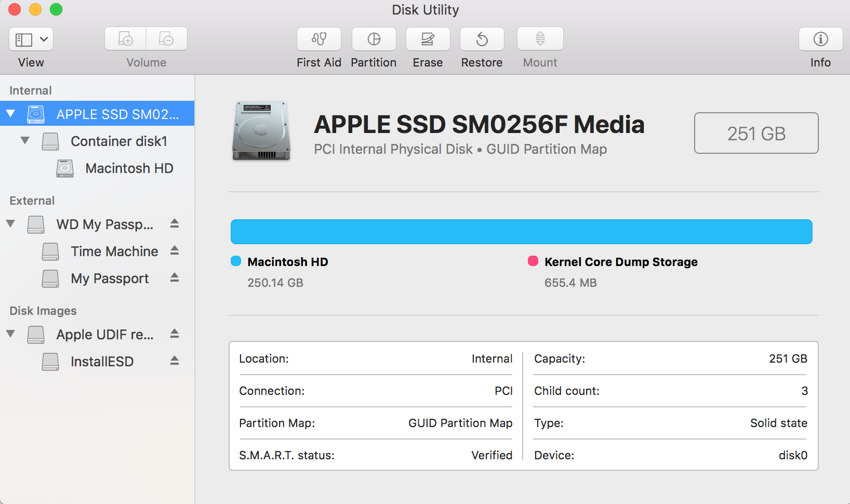The image size is (850, 504).
Task: Select the Apple UDIF re... image
Action: click(x=97, y=334)
